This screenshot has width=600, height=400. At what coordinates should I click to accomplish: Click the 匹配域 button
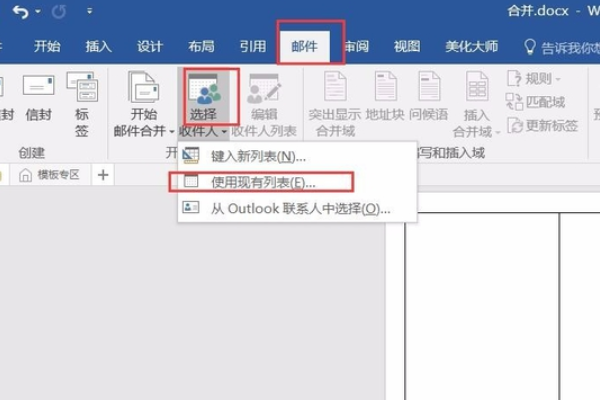click(535, 102)
